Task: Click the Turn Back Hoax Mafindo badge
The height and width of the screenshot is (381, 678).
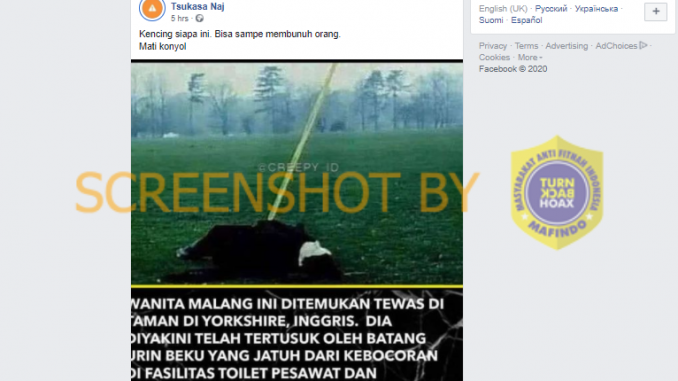Action: point(557,193)
